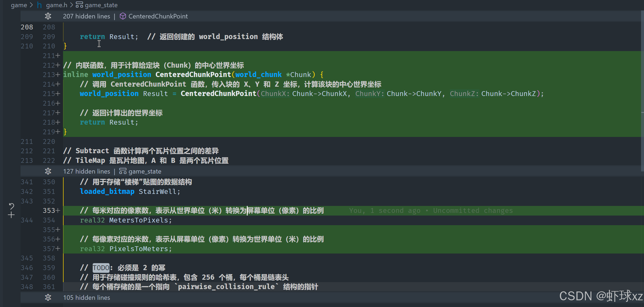Click 'loaded_bitmap' type name
644x307 pixels.
[107, 191]
